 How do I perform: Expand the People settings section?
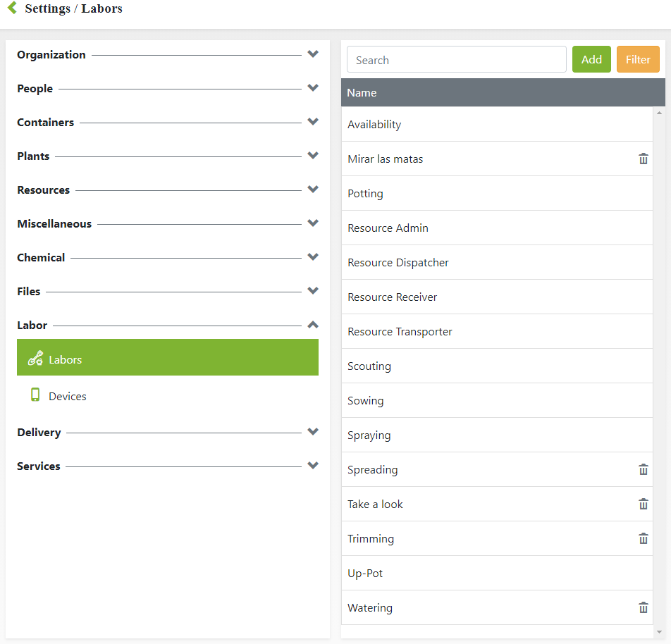pyautogui.click(x=313, y=88)
